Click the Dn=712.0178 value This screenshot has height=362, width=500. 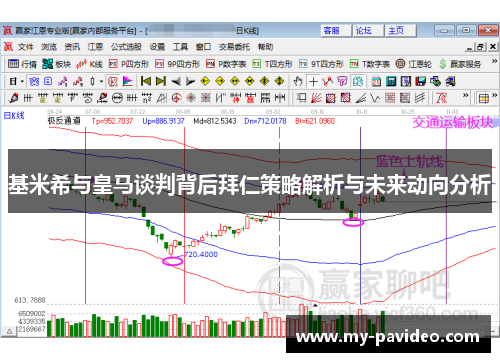click(x=265, y=121)
